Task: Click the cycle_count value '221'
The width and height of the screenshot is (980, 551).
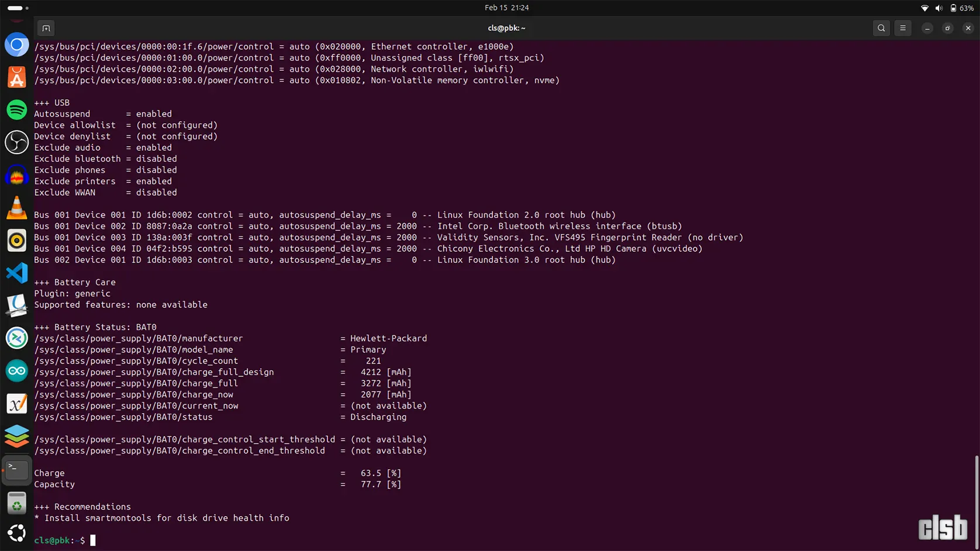Action: (373, 361)
